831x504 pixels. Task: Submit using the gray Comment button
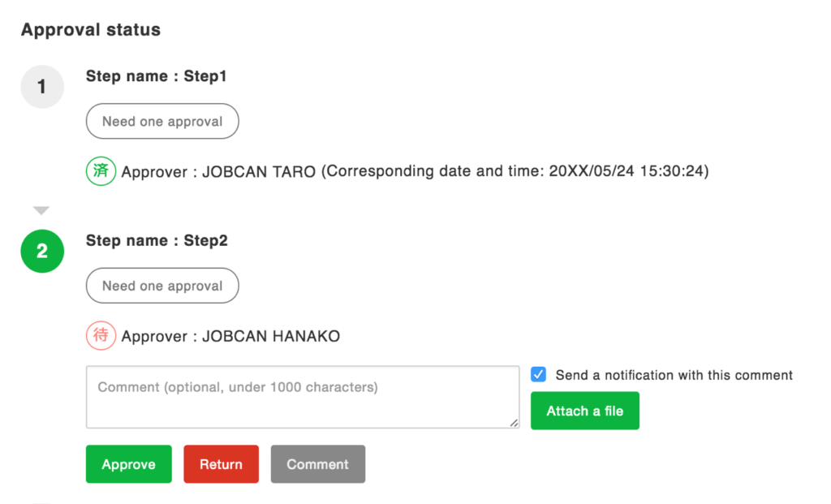coord(317,464)
